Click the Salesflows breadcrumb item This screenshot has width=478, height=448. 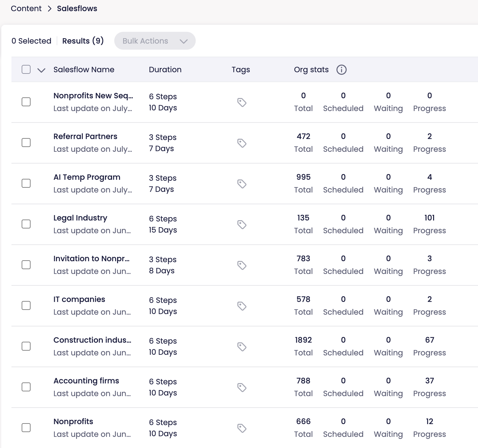point(77,9)
